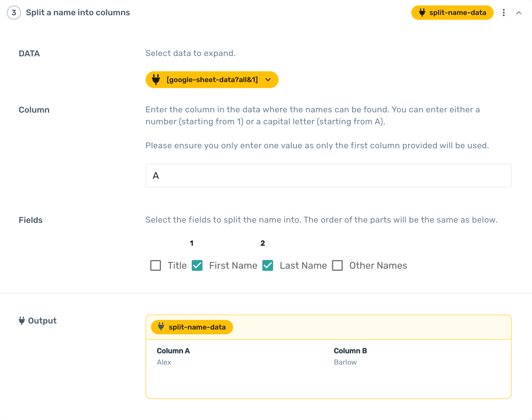This screenshot has height=420, width=532.
Task: Click the Alex cell in output table
Action: tap(164, 362)
